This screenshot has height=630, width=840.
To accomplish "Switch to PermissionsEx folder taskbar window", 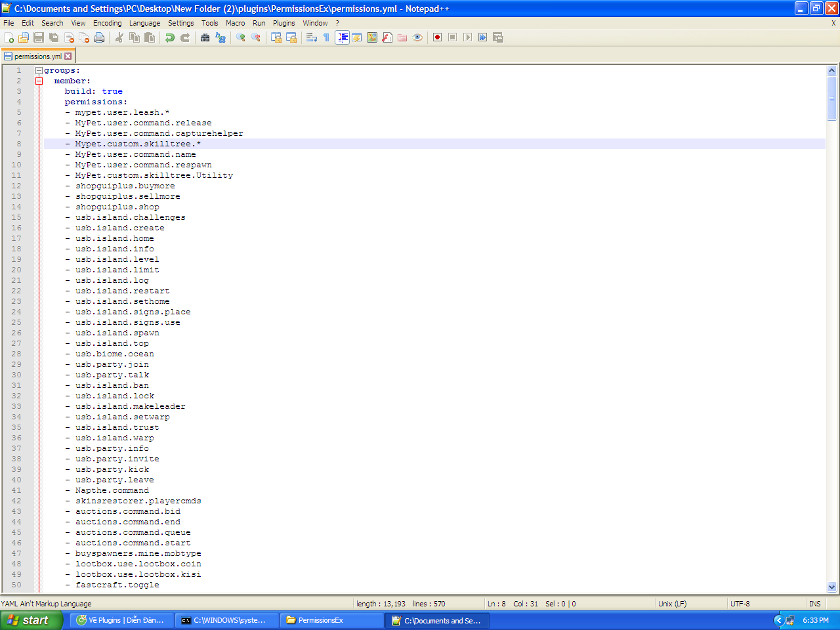I will [x=332, y=620].
